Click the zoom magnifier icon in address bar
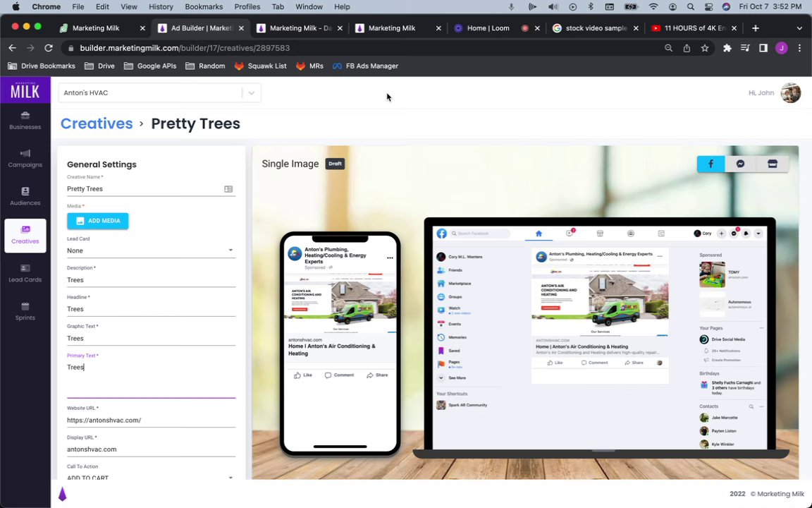812x508 pixels. point(668,48)
